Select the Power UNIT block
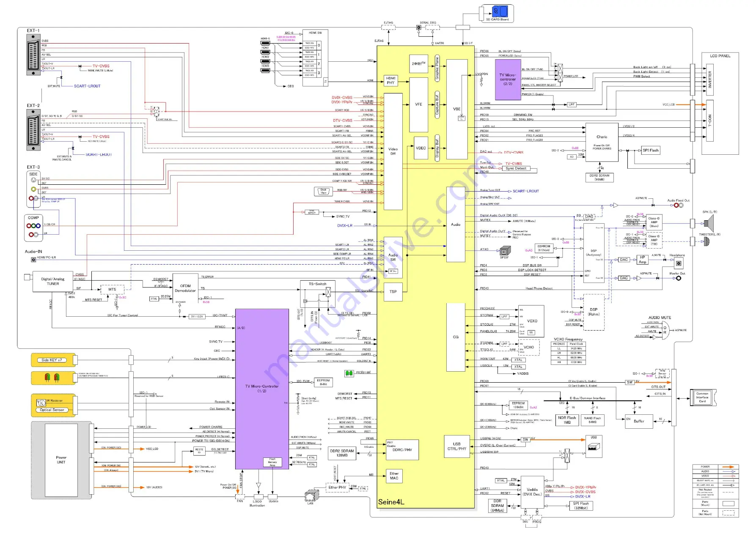This screenshot has width=756, height=534. click(61, 460)
